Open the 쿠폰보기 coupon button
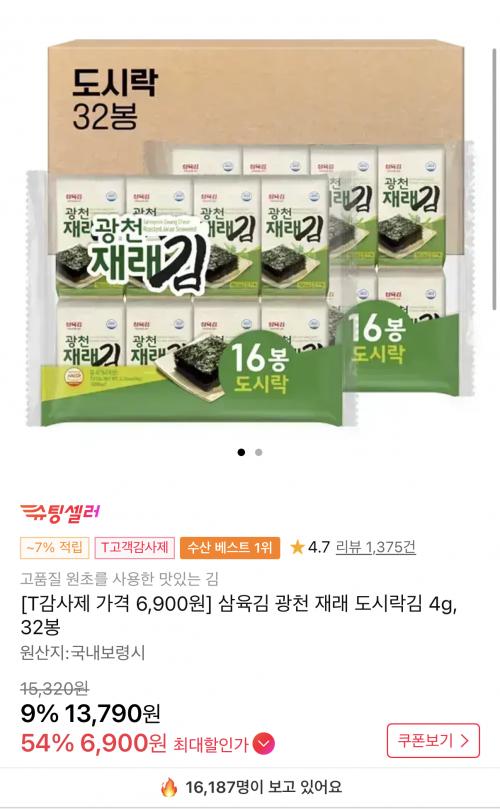 pos(433,740)
